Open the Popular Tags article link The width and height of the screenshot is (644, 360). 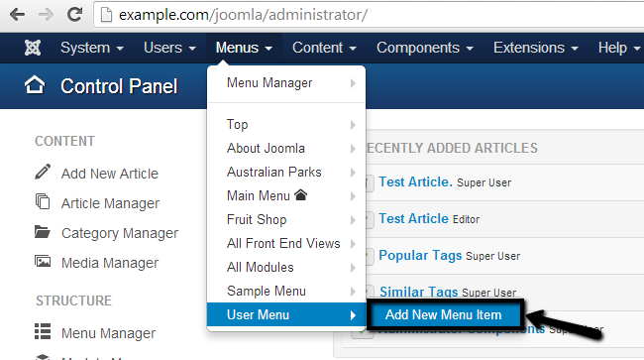click(420, 255)
